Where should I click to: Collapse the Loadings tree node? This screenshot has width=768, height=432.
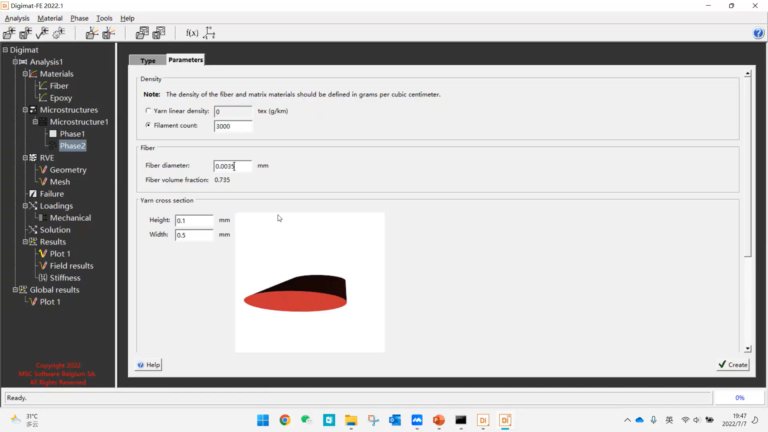[x=25, y=206]
